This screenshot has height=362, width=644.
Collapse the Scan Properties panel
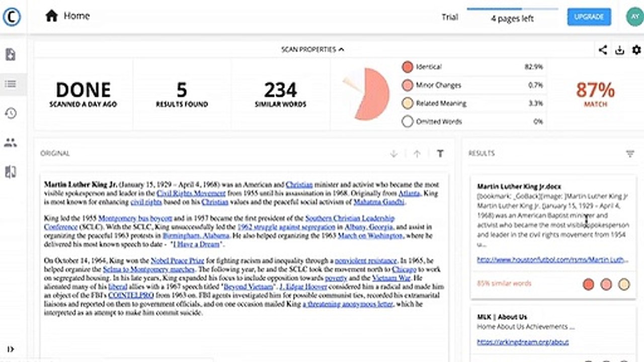click(x=312, y=49)
